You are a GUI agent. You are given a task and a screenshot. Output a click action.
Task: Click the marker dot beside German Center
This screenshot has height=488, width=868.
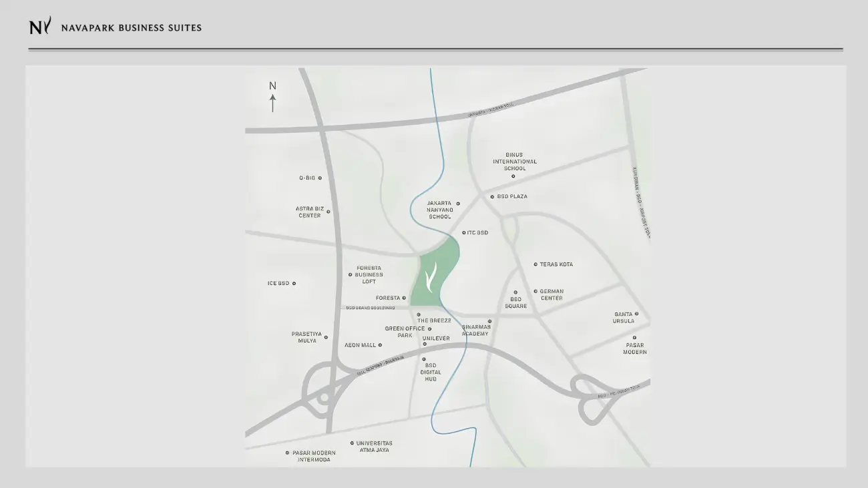point(535,292)
